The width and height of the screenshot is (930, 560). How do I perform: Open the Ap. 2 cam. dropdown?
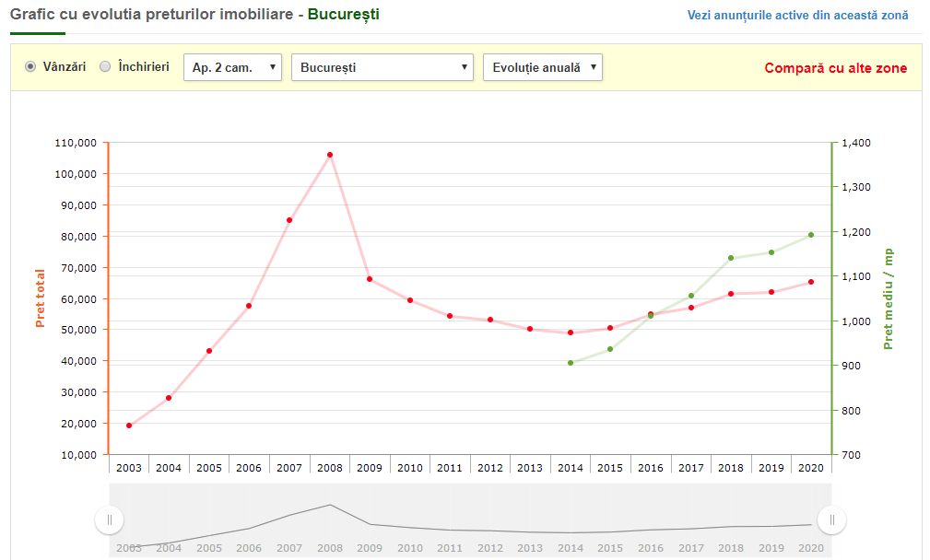click(232, 67)
